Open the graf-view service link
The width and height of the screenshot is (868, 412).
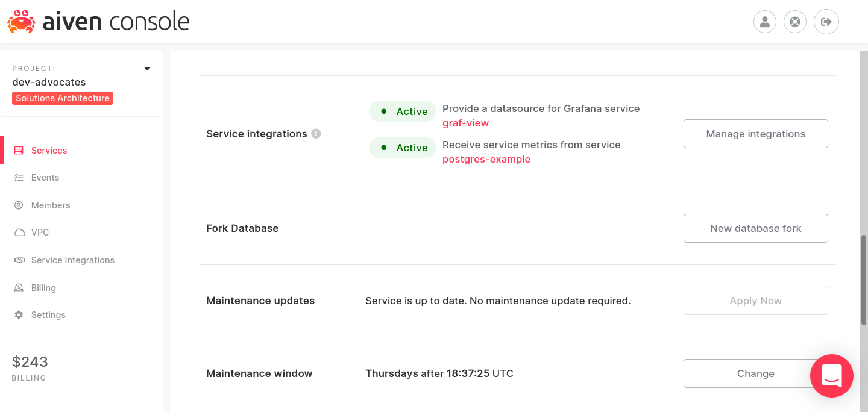[x=465, y=123]
